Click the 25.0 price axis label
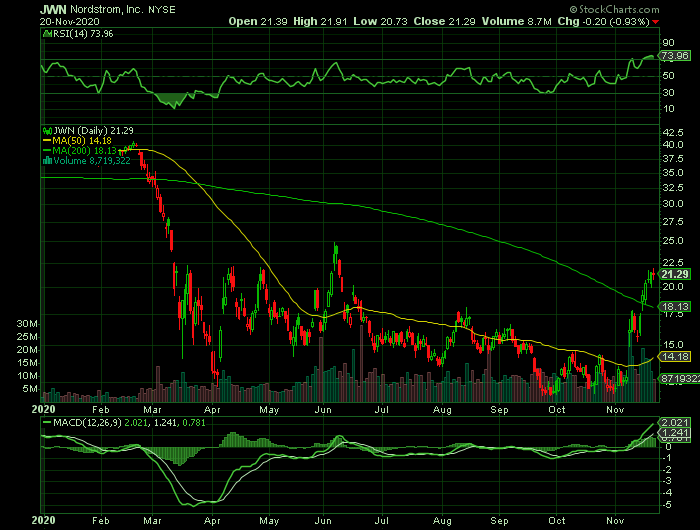Screen dimensions: 700x530 [x=673, y=241]
